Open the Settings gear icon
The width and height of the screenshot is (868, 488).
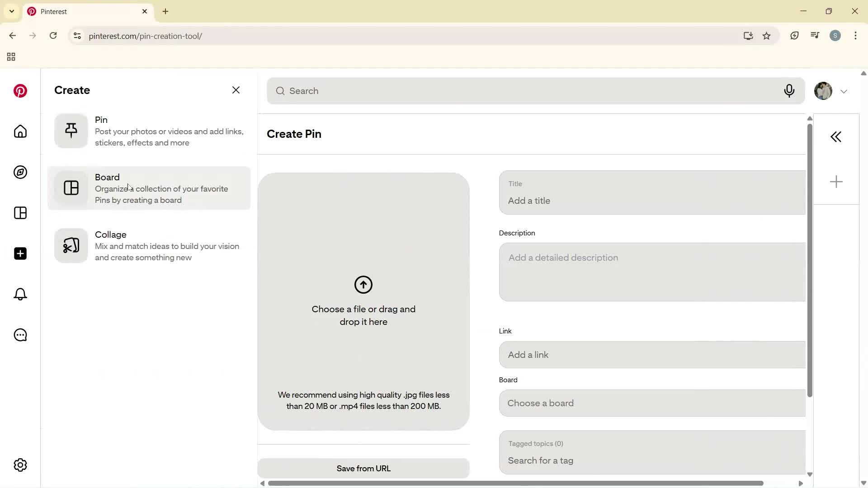(20, 465)
